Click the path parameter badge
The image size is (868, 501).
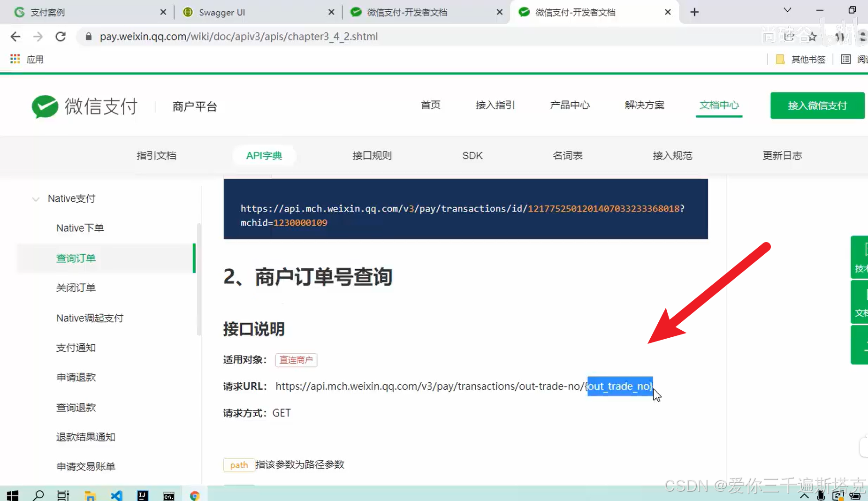pos(239,465)
